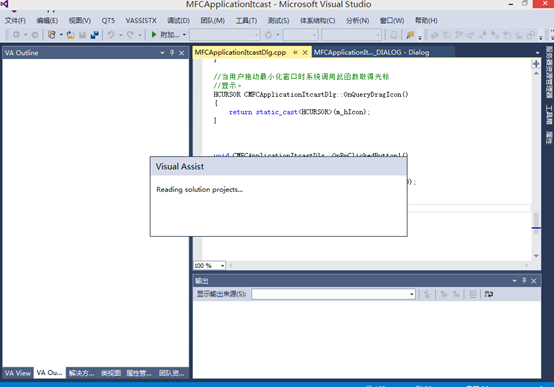Expand the Attach button dropdown arrow
Viewport: 554px width, 387px height.
(x=184, y=35)
